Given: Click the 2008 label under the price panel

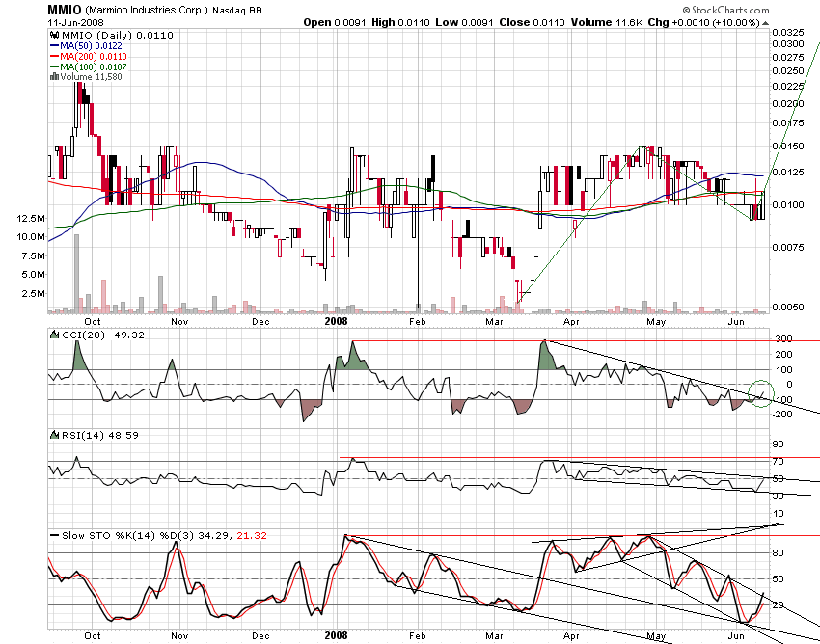Looking at the screenshot, I should pyautogui.click(x=337, y=321).
